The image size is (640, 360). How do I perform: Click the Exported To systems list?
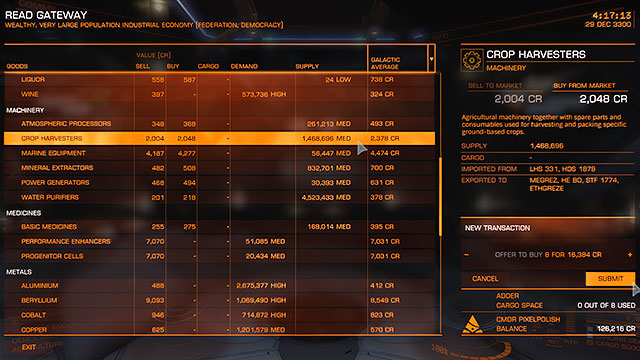[x=574, y=184]
